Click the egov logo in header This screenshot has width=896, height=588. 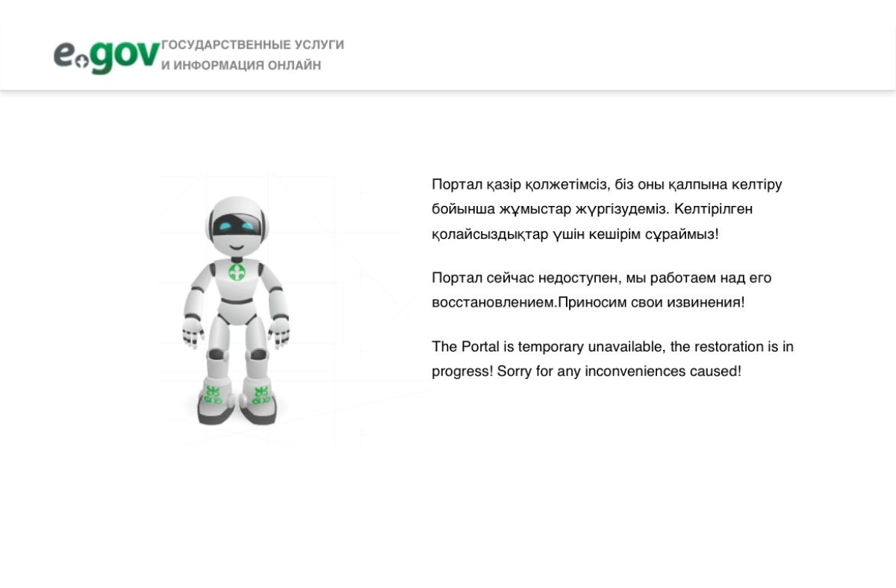(106, 57)
